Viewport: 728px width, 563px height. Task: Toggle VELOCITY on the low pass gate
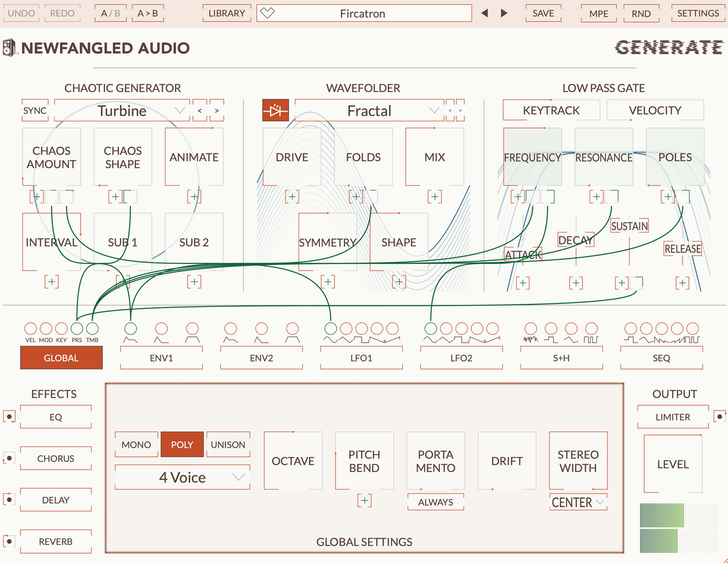pyautogui.click(x=655, y=110)
